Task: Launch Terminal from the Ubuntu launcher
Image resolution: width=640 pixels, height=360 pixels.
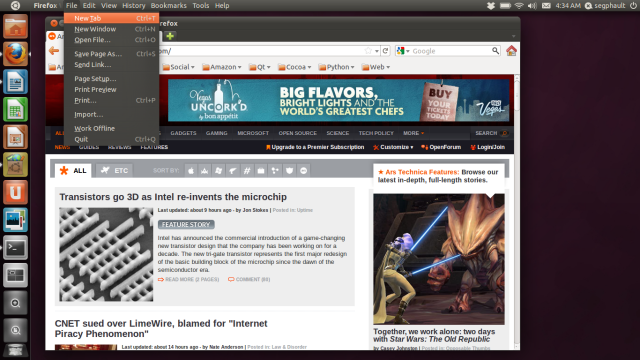Action: [16, 248]
